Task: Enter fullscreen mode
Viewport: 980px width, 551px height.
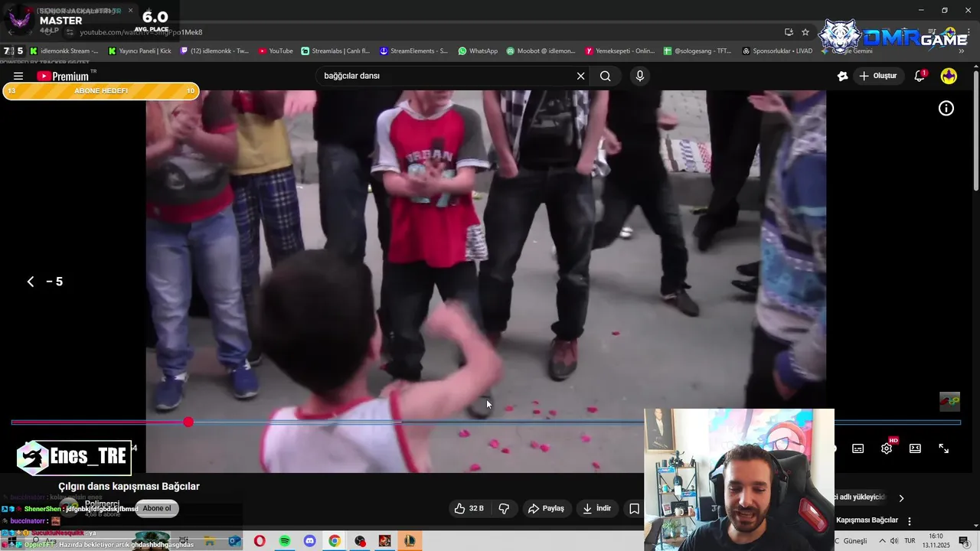Action: [x=944, y=448]
